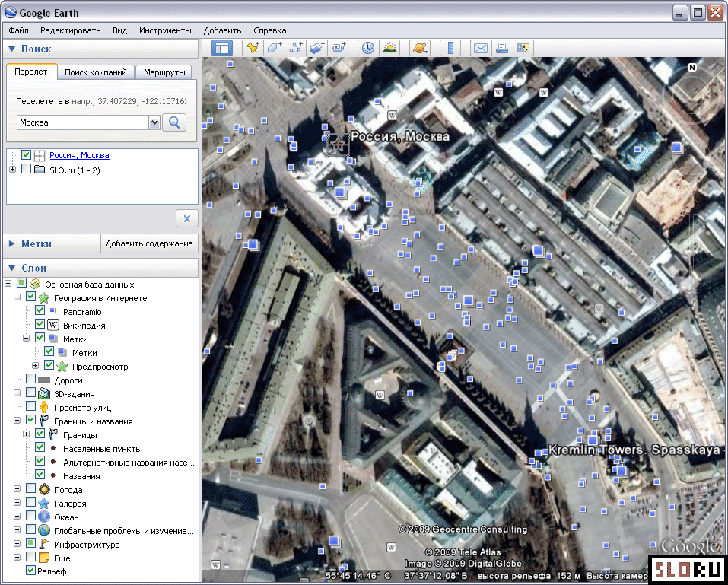
Task: Choose the Add Image Overlay tool
Action: pos(316,48)
